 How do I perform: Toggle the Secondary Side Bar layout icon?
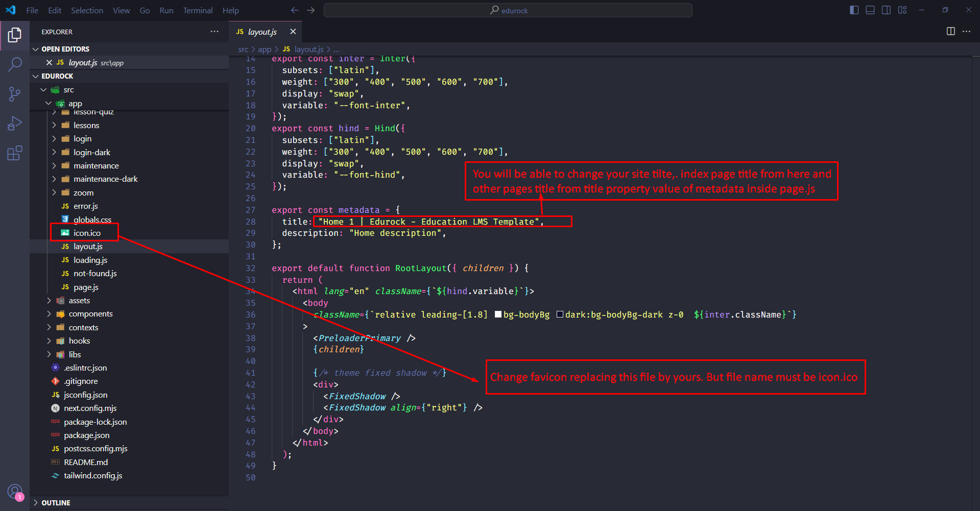coord(886,10)
